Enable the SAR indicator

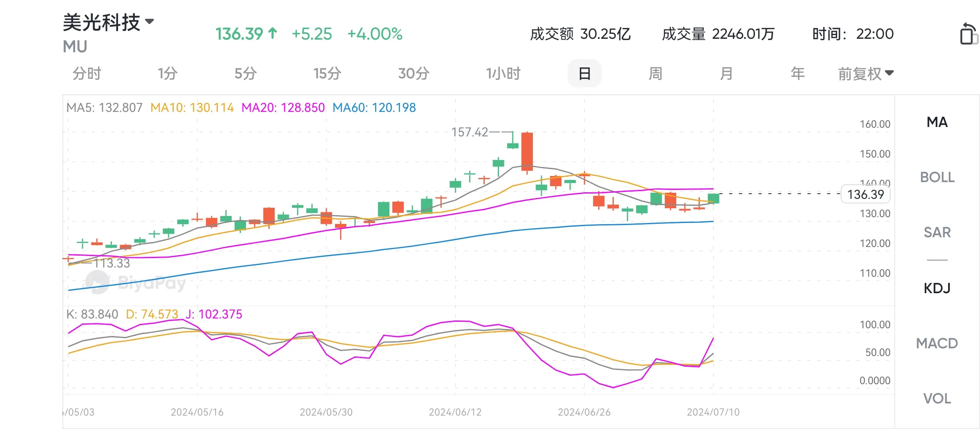[x=937, y=232]
